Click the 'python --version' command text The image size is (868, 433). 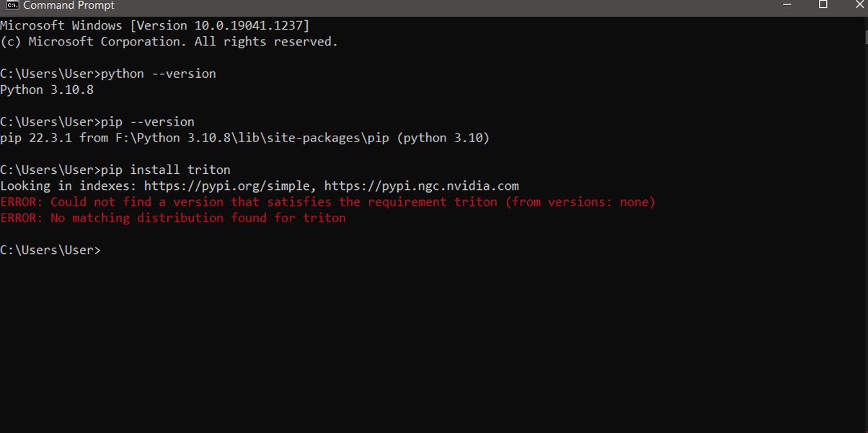pyautogui.click(x=159, y=74)
